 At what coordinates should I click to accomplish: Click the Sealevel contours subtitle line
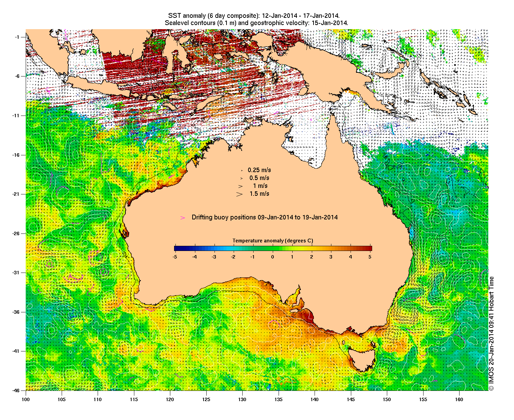point(256,23)
